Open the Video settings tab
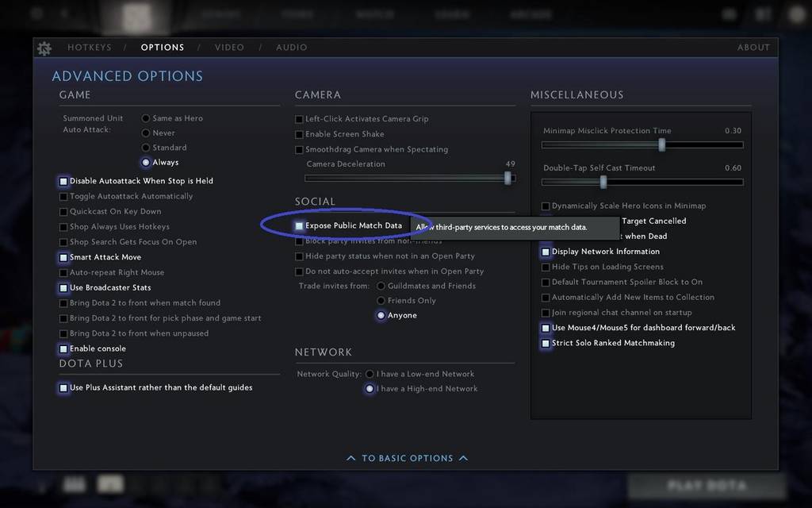Viewport: 812px width, 508px height. [229, 48]
